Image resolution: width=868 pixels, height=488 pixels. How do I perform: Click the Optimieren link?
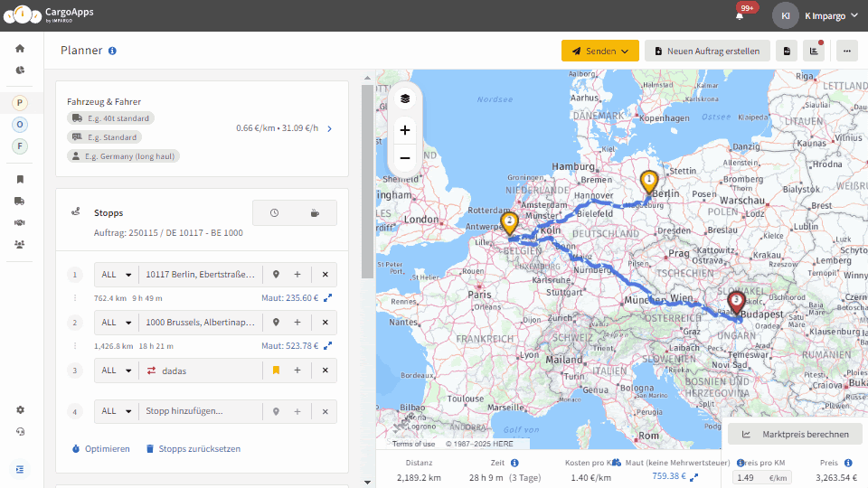101,449
